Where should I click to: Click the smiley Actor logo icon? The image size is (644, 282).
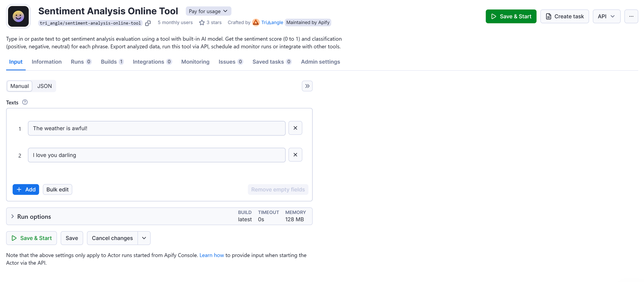coord(18,16)
